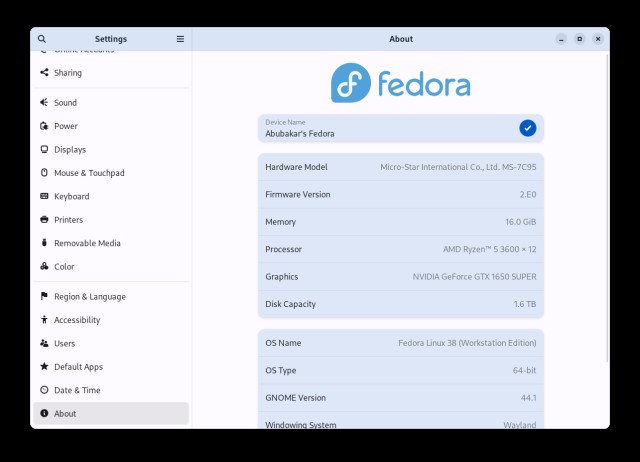Minimize the Settings window
This screenshot has height=462, width=640.
[561, 39]
